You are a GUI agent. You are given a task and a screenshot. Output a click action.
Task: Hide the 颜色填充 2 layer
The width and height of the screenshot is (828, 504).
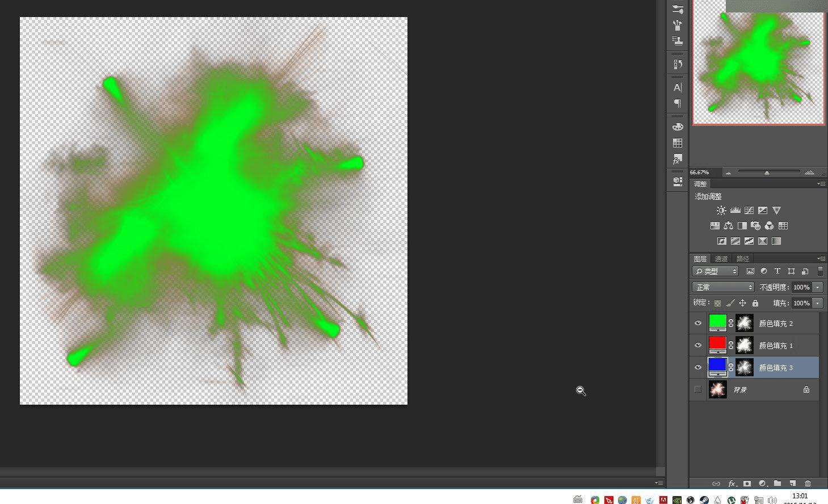click(x=698, y=324)
